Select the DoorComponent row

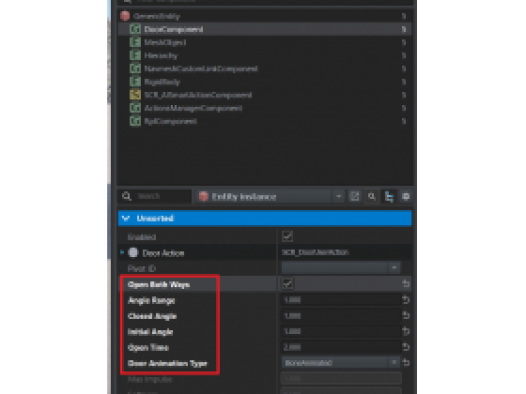[x=265, y=29]
